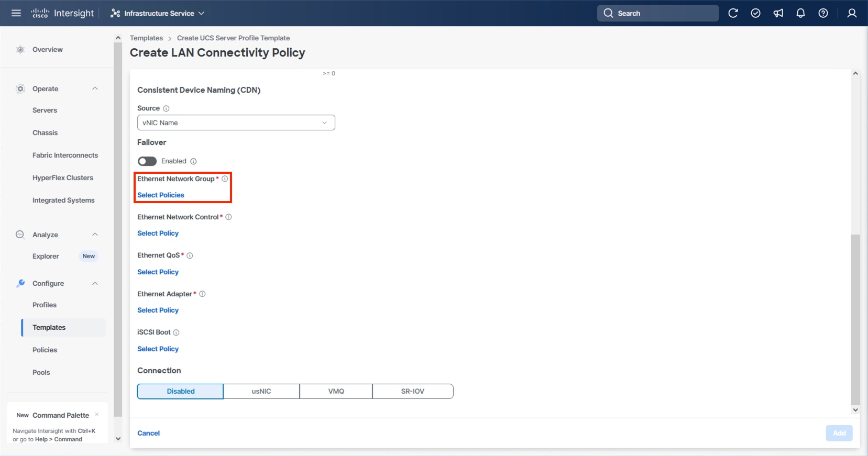Viewport: 868px width, 456px height.
Task: Collapse the Analyze section
Action: tap(95, 235)
